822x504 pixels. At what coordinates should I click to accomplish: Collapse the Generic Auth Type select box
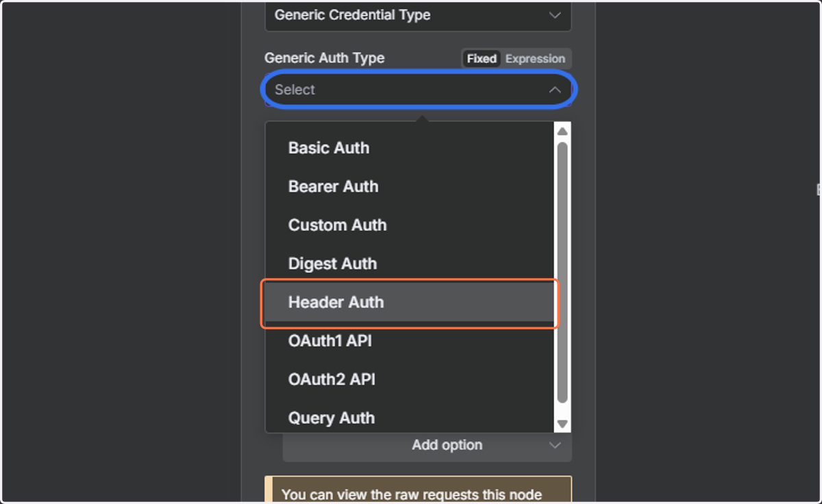click(418, 90)
